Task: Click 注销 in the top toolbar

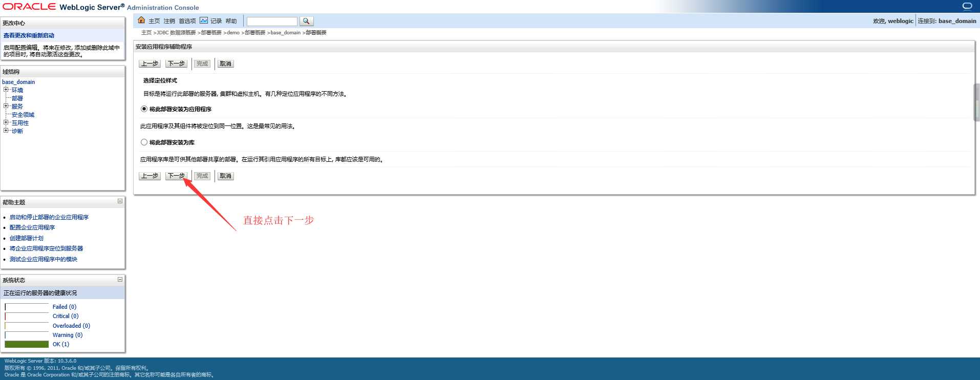Action: pos(169,21)
